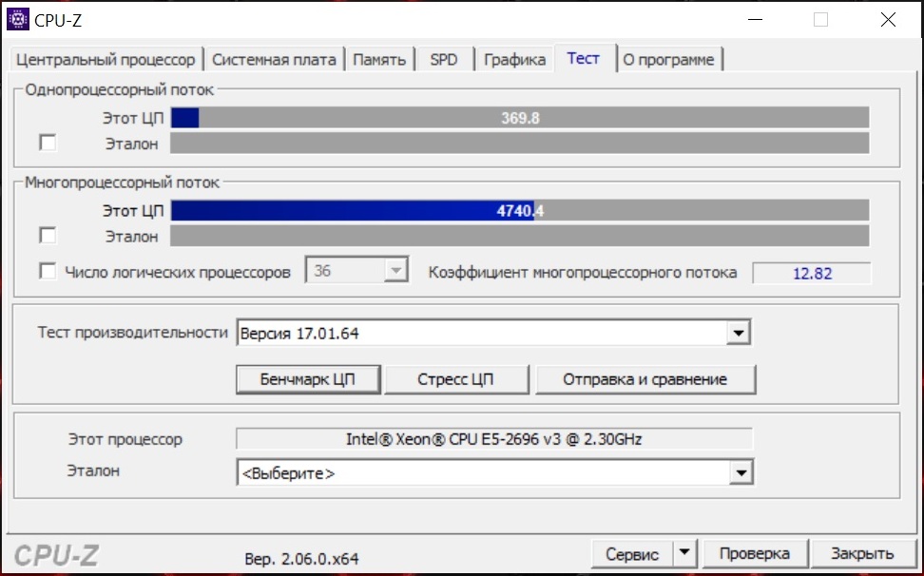
Task: Switch to the Графика tab
Action: (514, 60)
